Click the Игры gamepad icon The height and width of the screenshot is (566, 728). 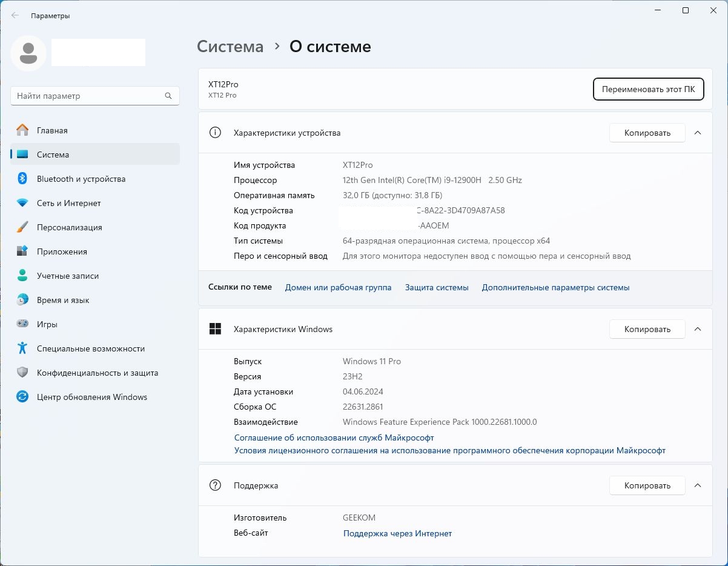click(22, 324)
